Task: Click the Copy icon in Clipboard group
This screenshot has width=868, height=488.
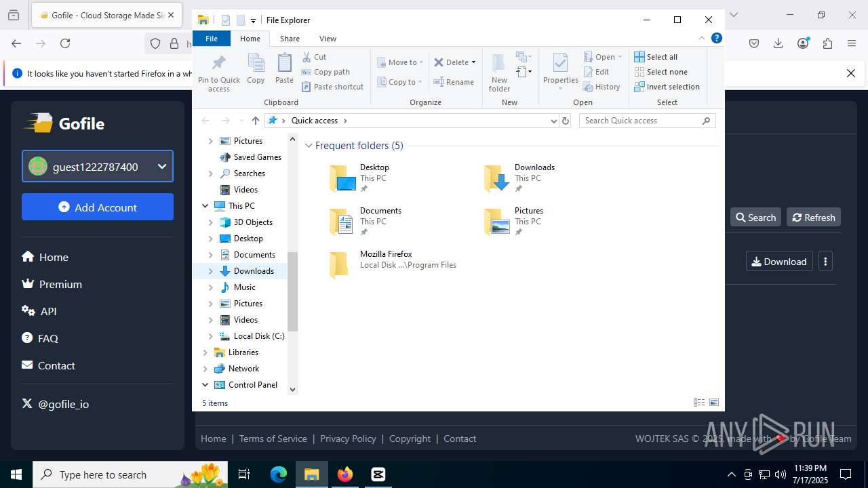Action: (256, 68)
